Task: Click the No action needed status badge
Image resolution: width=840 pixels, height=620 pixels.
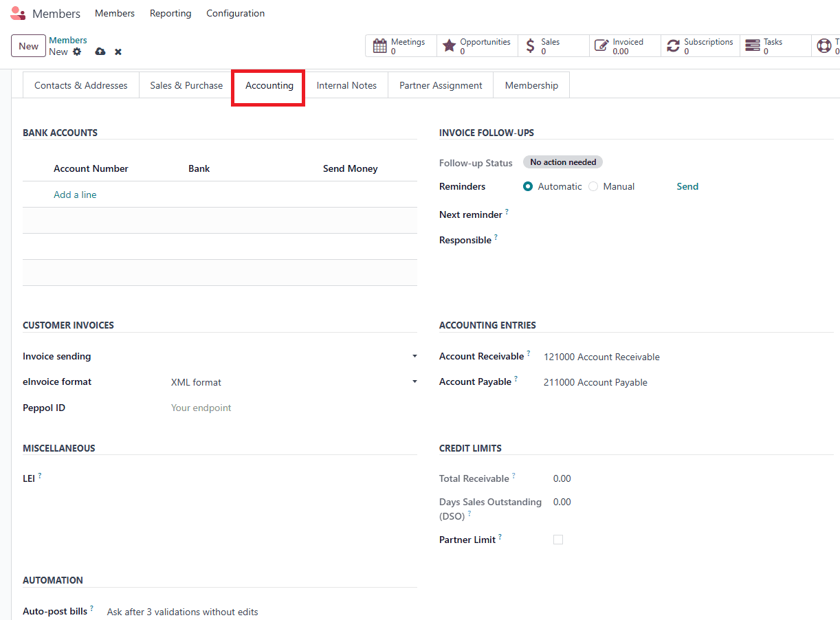Action: pyautogui.click(x=563, y=162)
